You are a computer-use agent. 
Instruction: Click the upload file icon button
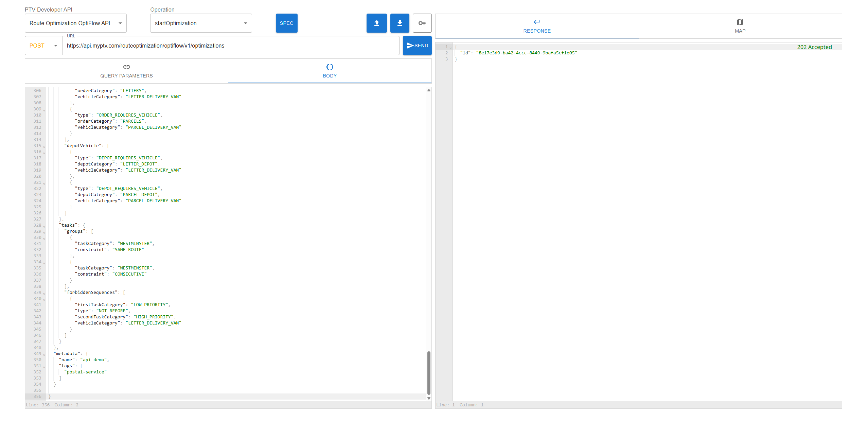[376, 23]
